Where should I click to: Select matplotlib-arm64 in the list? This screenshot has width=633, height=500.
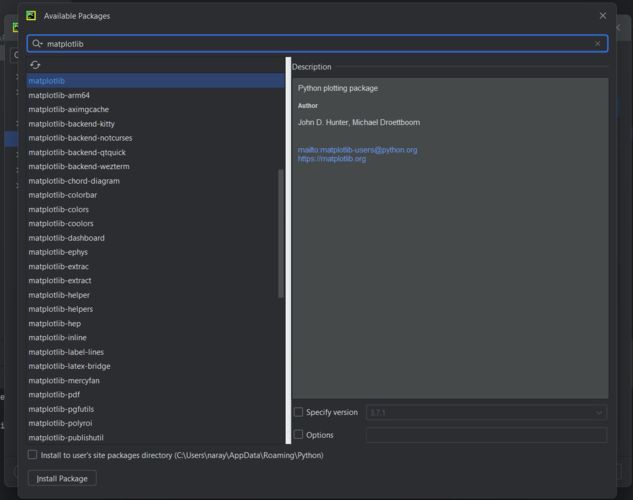155,95
